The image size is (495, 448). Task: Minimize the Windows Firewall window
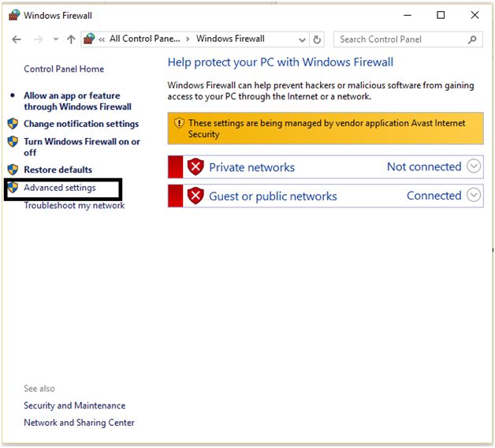(408, 15)
